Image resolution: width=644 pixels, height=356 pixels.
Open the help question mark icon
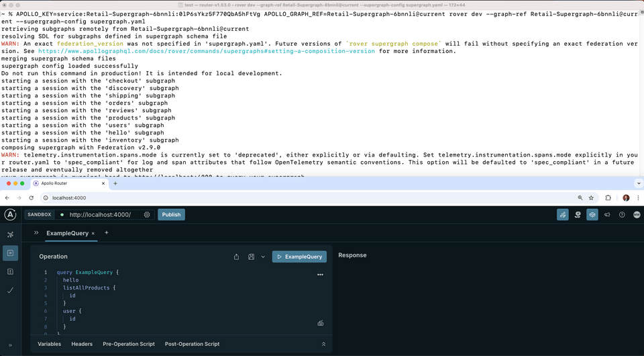pyautogui.click(x=623, y=214)
